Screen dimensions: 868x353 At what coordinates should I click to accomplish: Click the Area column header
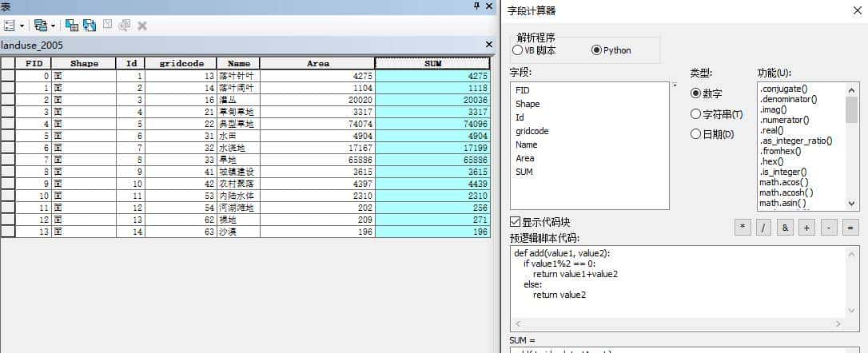(318, 64)
